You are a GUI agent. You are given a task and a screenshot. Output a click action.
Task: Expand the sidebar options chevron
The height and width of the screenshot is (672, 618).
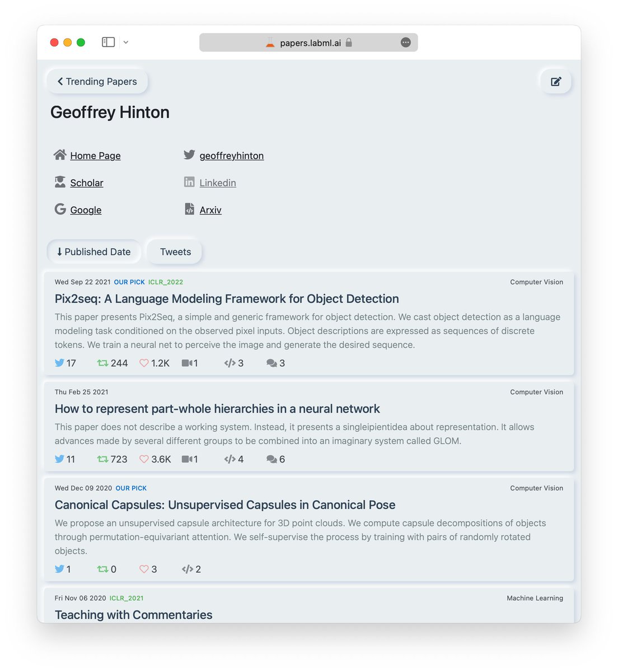point(126,42)
